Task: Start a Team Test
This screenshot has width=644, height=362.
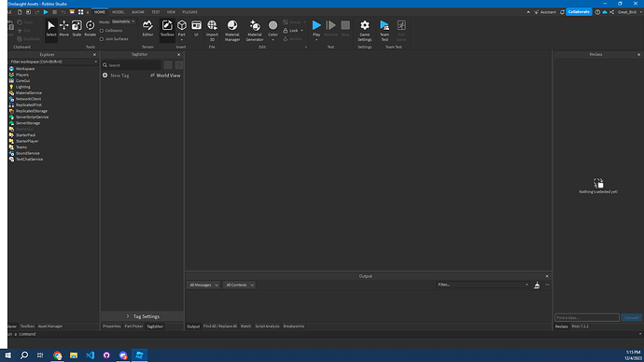Action: pos(385,31)
